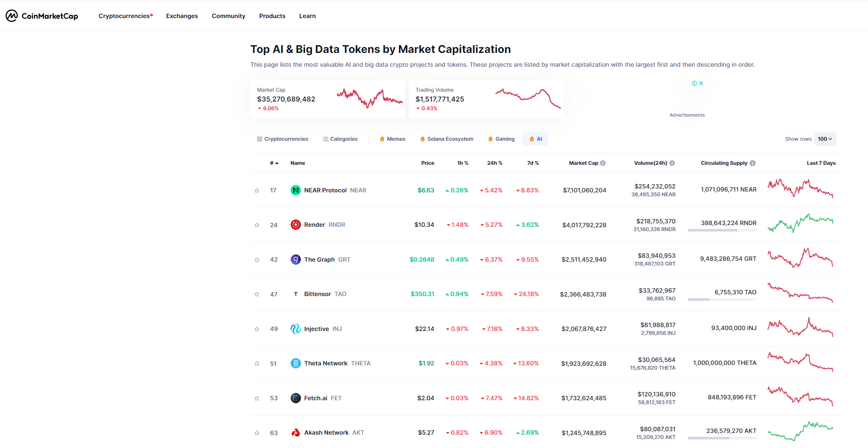Open the Learn navigation menu
The width and height of the screenshot is (868, 448).
point(307,16)
